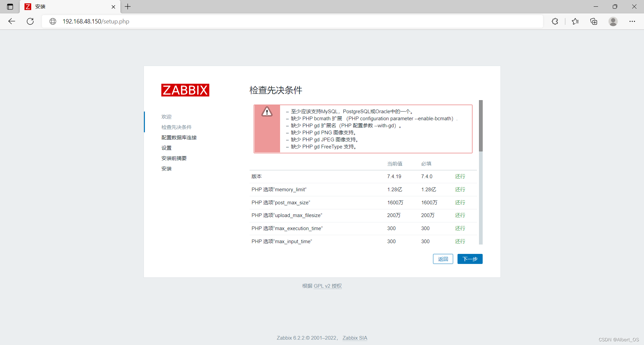This screenshot has height=345, width=644.
Task: Open the Favorites star icon
Action: pyautogui.click(x=575, y=21)
